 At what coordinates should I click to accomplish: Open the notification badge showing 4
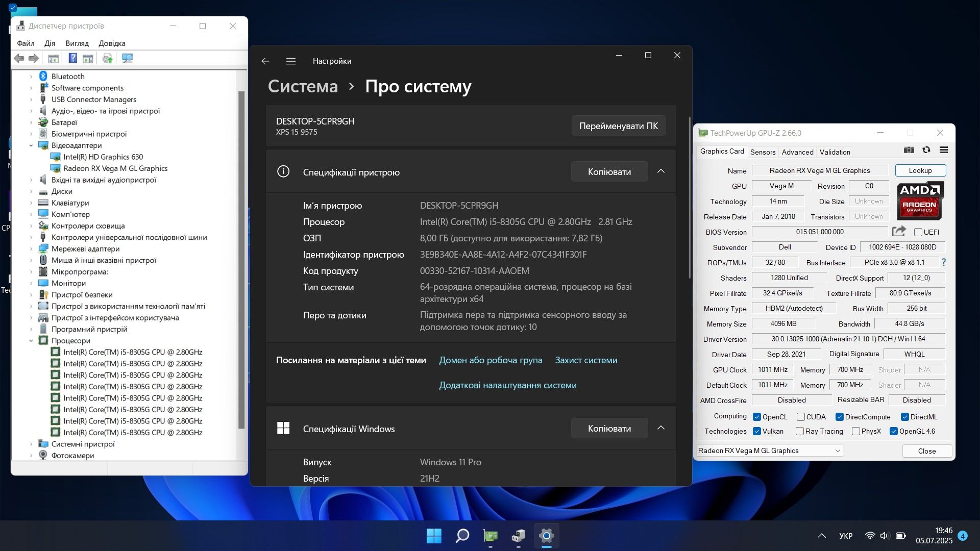click(x=963, y=536)
